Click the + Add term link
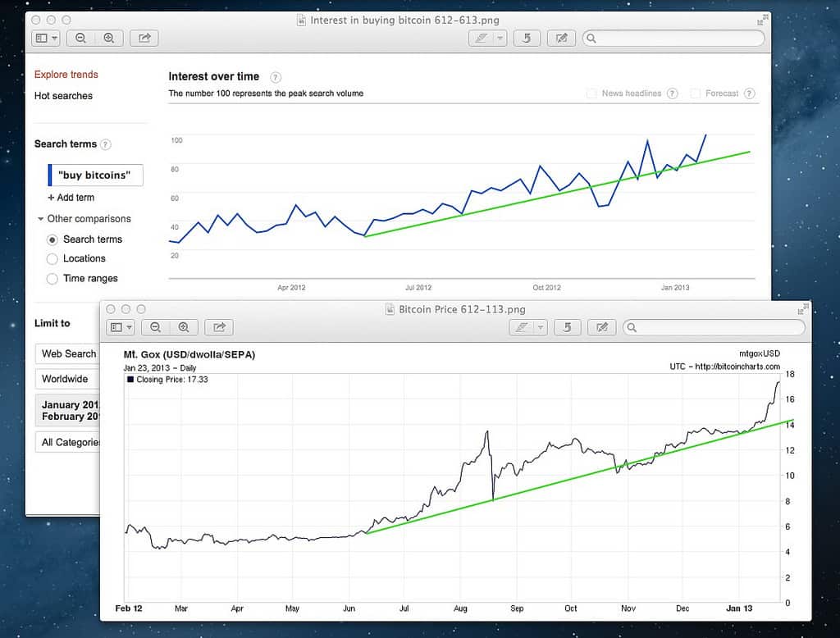Viewport: 840px width, 638px height. 71,198
